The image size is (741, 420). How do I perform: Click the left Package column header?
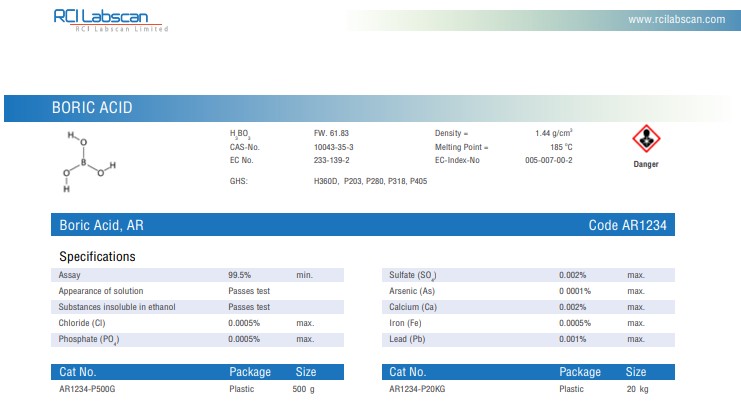(x=250, y=371)
